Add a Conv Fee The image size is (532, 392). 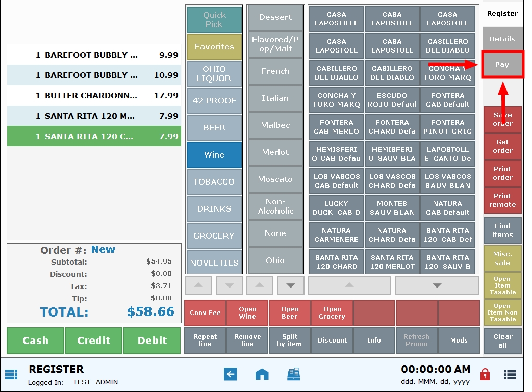pyautogui.click(x=205, y=313)
